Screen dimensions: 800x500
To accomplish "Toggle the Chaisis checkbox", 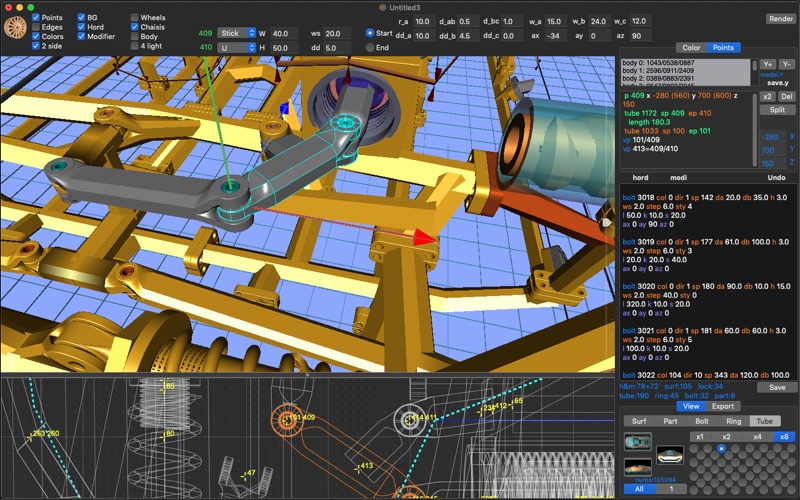I will (135, 27).
